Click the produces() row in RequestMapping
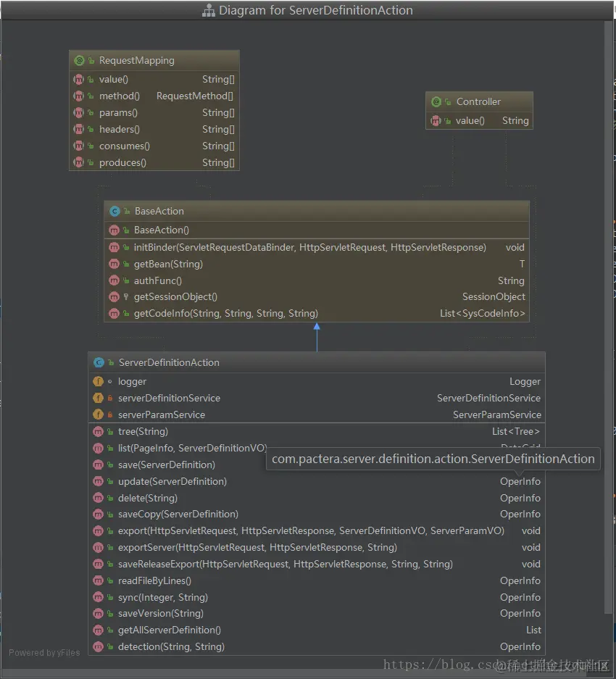This screenshot has width=616, height=679. [x=154, y=162]
